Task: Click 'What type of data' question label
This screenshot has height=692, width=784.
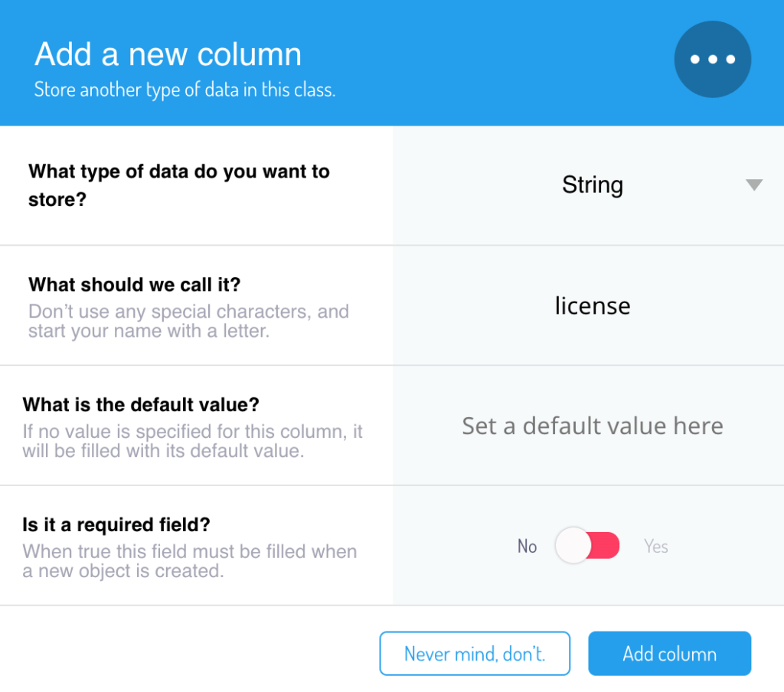Action: coord(179,185)
